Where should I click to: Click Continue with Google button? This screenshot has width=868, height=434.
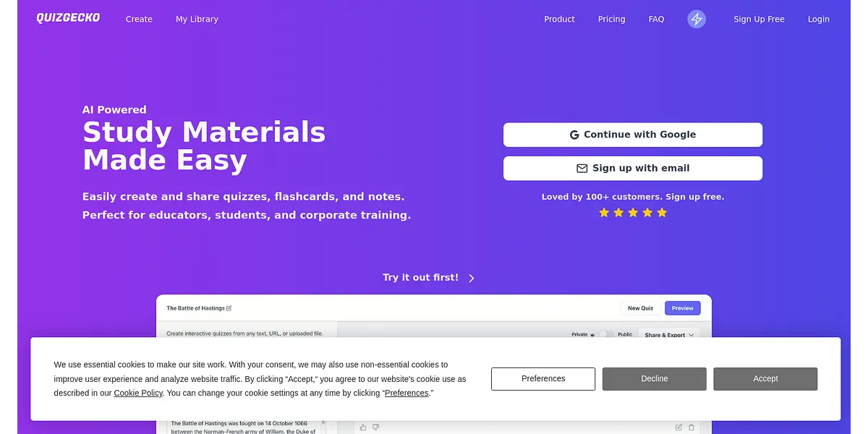pyautogui.click(x=633, y=135)
